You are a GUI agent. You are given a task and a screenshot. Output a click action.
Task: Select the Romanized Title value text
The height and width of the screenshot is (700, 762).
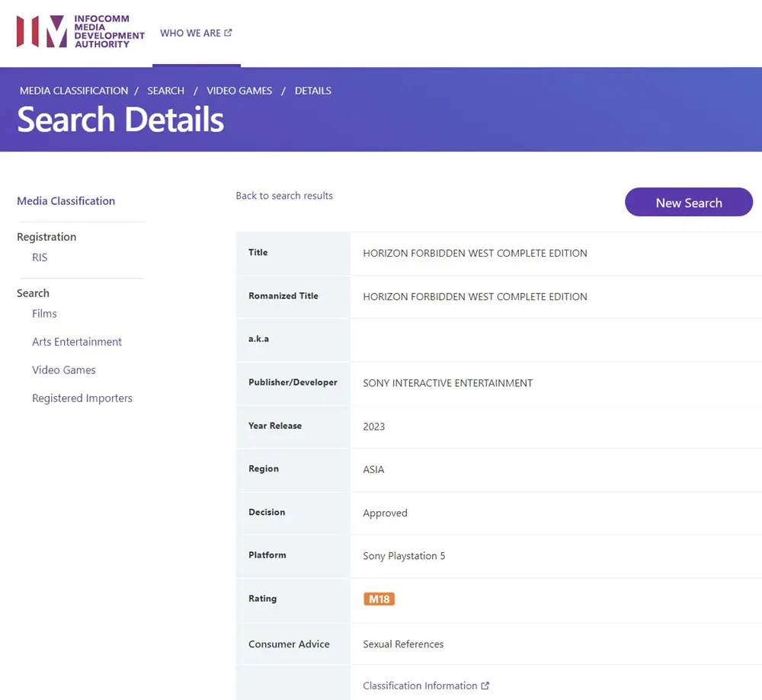tap(475, 297)
